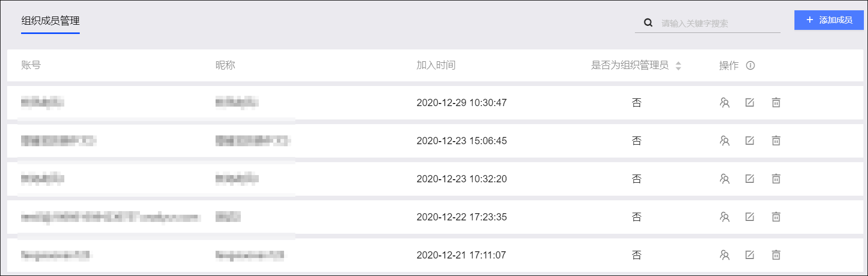
Task: Open the 组织成员管理 tab
Action: pos(50,21)
